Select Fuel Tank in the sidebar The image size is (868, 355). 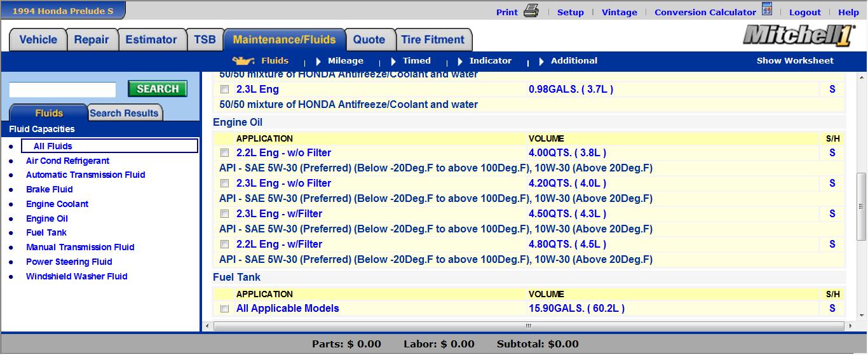(46, 232)
